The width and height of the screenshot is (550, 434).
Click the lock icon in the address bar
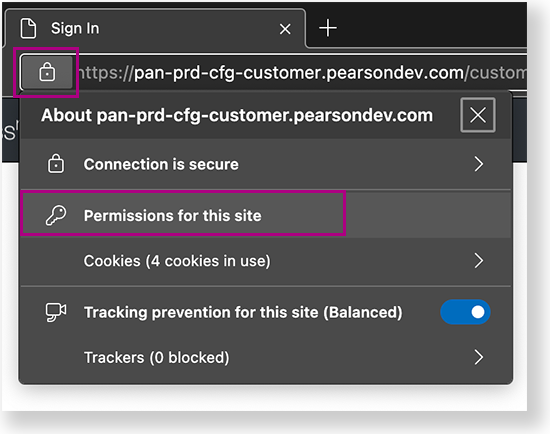(47, 72)
